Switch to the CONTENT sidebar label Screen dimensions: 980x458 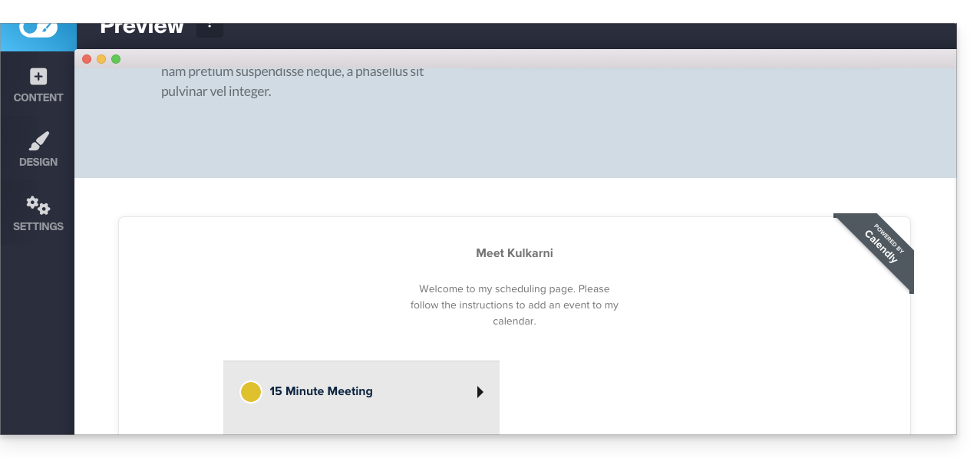pos(38,97)
